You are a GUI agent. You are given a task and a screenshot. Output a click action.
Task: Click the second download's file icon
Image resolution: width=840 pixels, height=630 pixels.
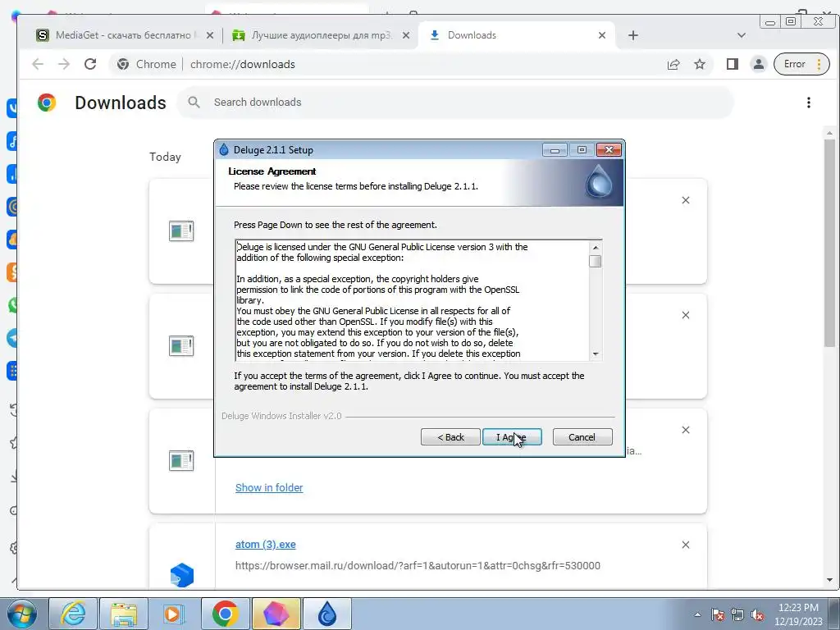point(181,345)
